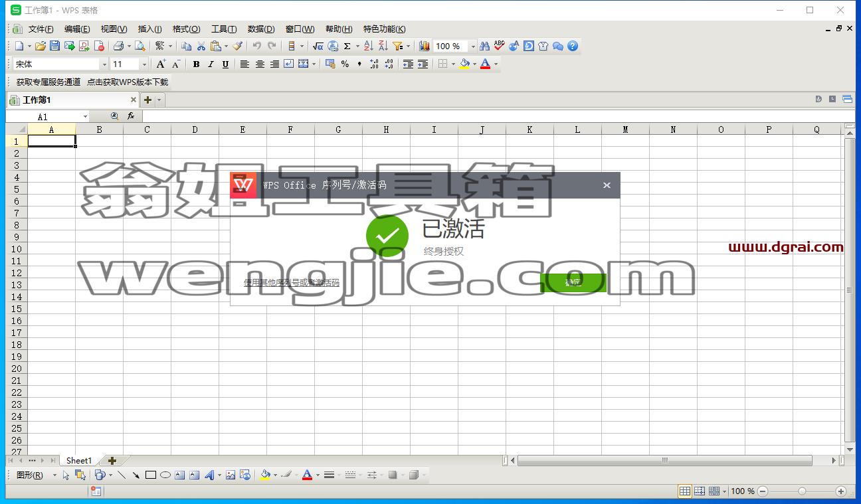The width and height of the screenshot is (861, 504).
Task: Toggle Italic formatting
Action: click(211, 64)
